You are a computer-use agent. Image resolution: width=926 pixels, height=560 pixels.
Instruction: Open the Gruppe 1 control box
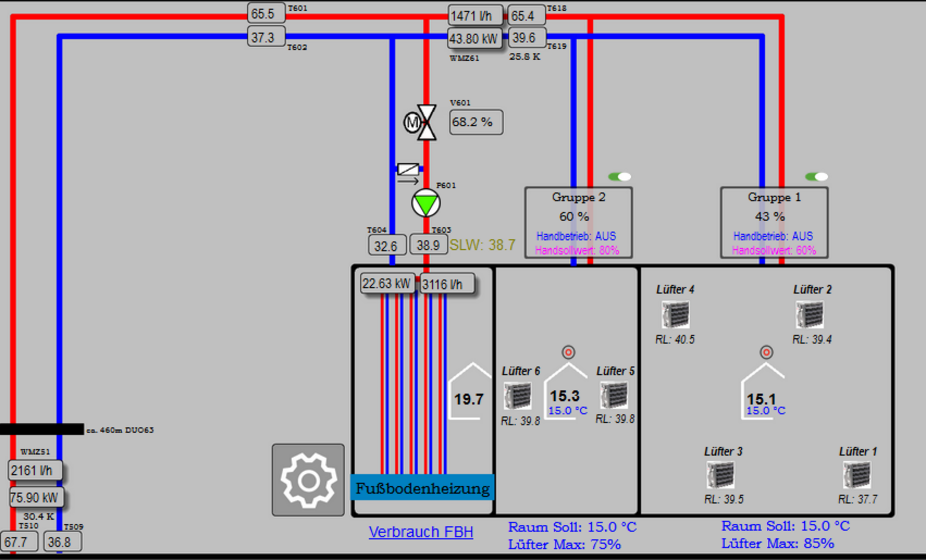point(774,223)
